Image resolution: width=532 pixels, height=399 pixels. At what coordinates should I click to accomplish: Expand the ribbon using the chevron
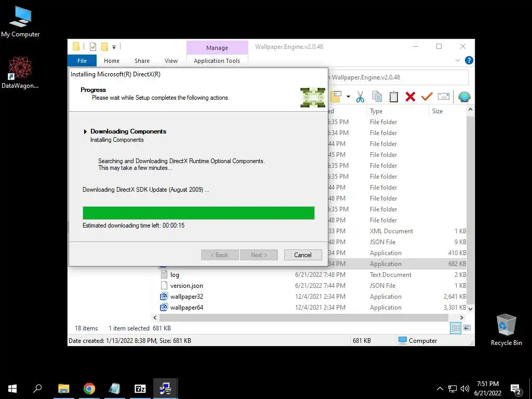pos(457,60)
